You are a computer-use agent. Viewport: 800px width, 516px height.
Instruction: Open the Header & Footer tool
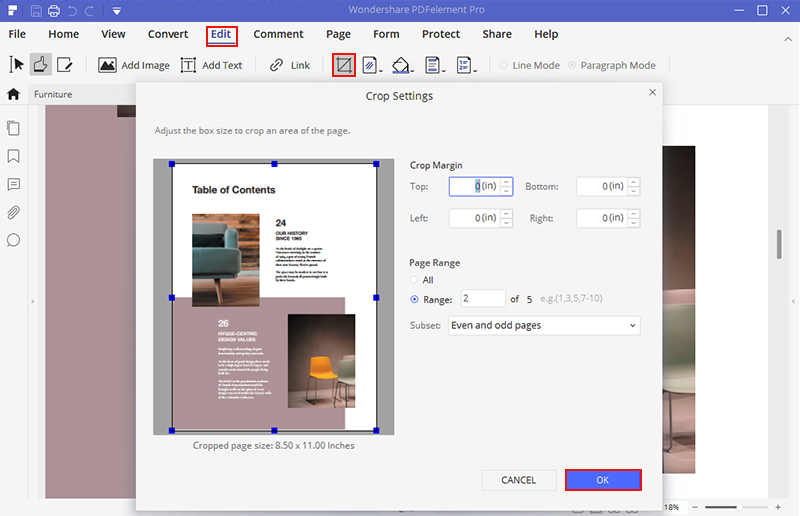432,65
